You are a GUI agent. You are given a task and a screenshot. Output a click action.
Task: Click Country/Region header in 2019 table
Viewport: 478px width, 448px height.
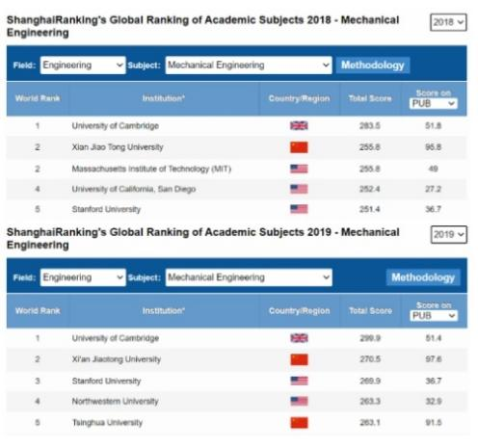tap(299, 311)
